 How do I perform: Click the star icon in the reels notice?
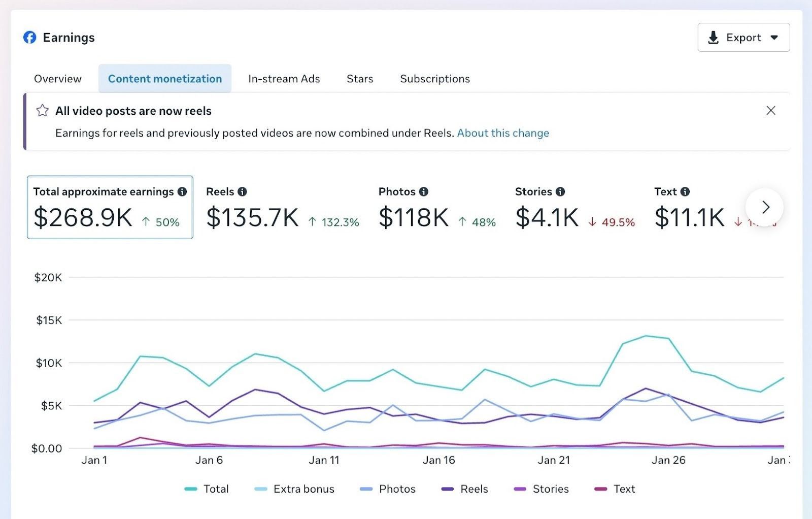[x=43, y=111]
